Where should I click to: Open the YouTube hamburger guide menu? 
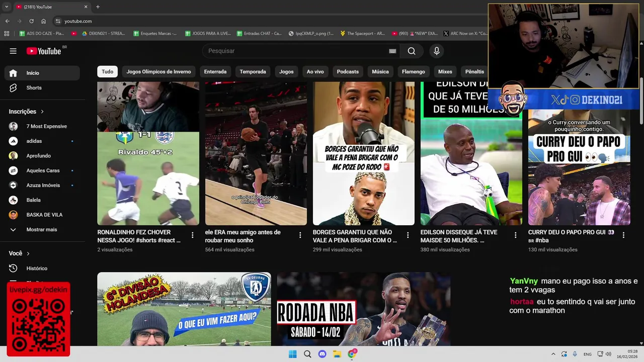tap(13, 51)
